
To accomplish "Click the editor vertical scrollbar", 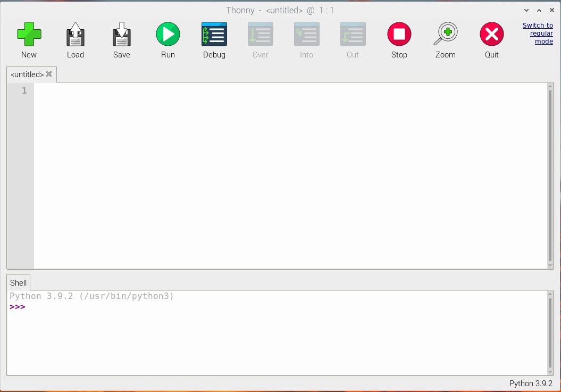I will (x=550, y=176).
